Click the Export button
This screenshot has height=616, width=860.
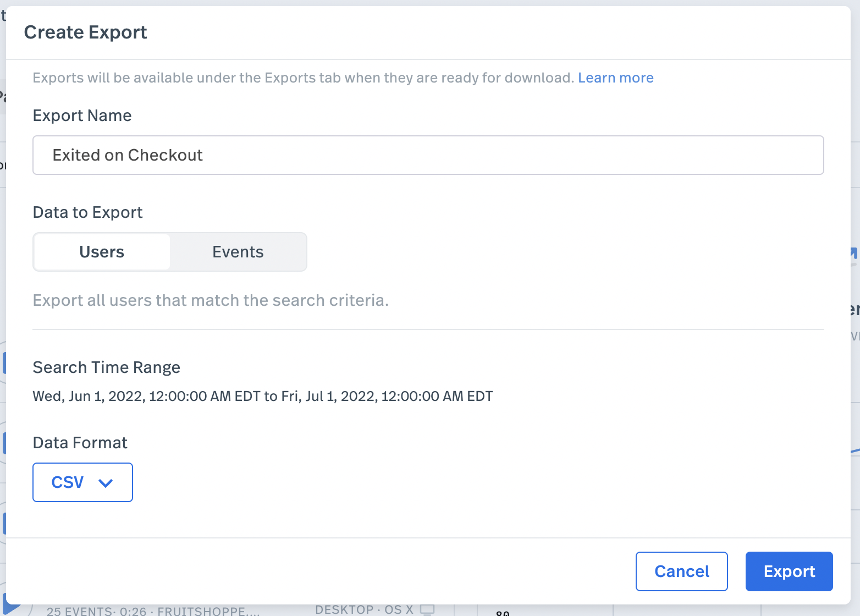pyautogui.click(x=789, y=571)
